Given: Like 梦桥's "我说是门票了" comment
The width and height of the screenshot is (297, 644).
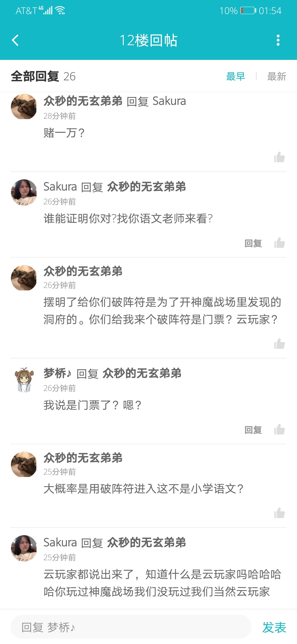Looking at the screenshot, I should pyautogui.click(x=279, y=430).
